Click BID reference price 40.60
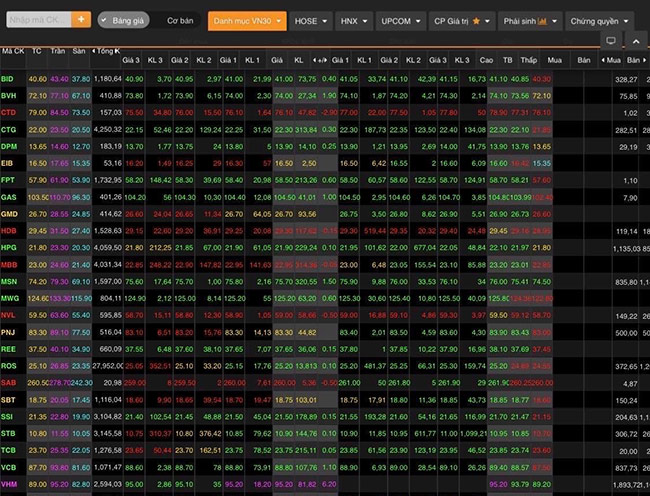The height and width of the screenshot is (496, 650). [38, 79]
